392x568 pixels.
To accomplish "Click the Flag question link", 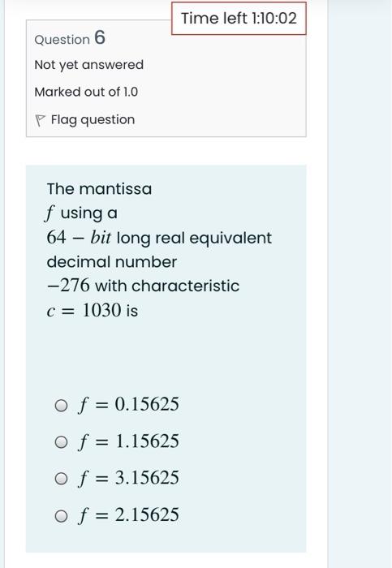I will click(93, 119).
